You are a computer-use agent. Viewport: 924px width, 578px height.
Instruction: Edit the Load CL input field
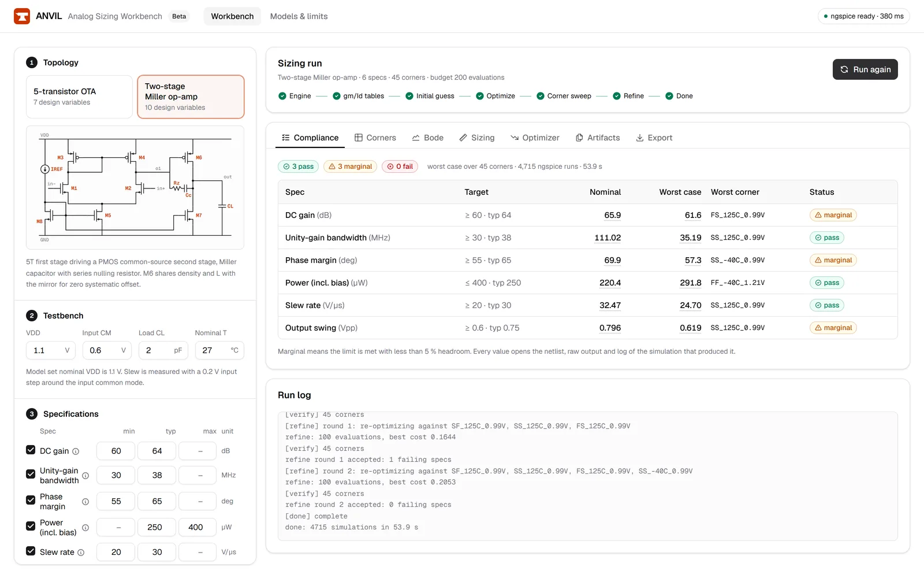163,350
